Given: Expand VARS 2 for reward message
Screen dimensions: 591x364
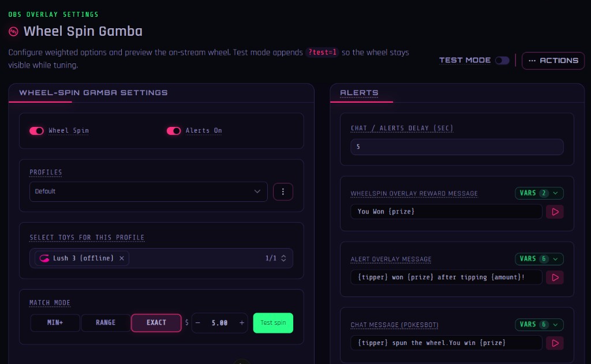Looking at the screenshot, I should tap(539, 193).
